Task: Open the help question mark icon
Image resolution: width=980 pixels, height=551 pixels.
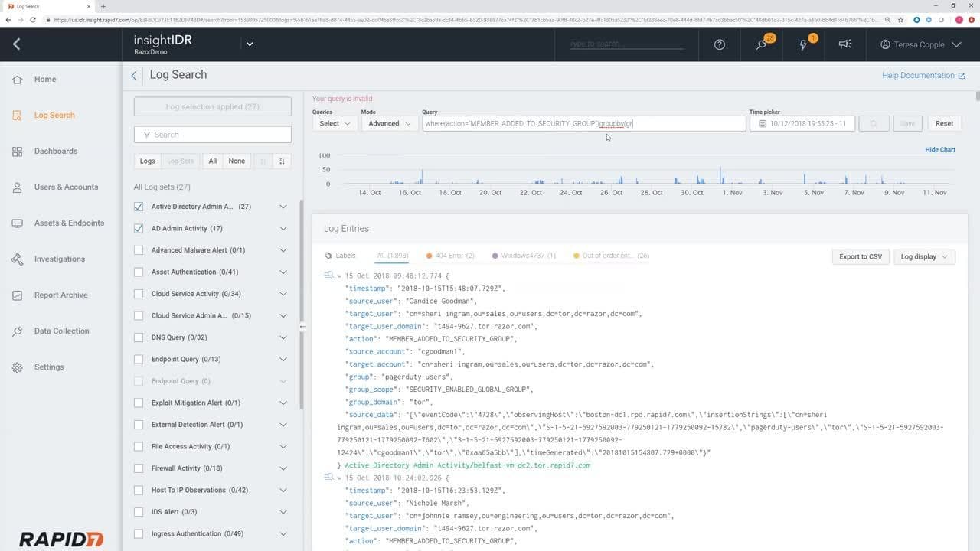Action: click(x=719, y=44)
